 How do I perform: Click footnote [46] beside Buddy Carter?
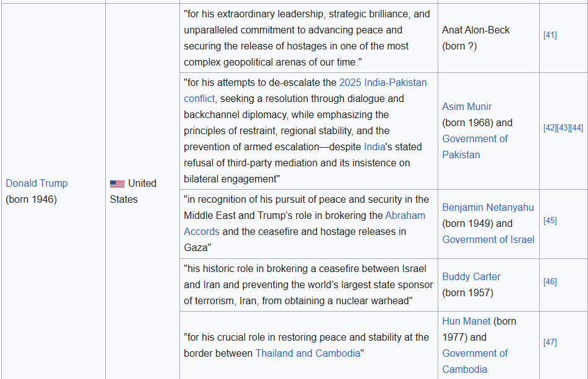click(550, 281)
